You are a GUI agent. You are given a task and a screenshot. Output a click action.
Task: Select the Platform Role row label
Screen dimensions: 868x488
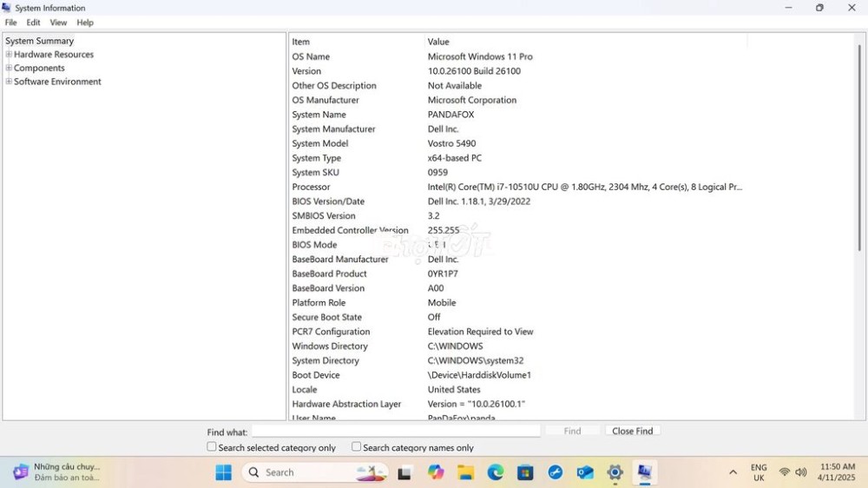pyautogui.click(x=319, y=302)
